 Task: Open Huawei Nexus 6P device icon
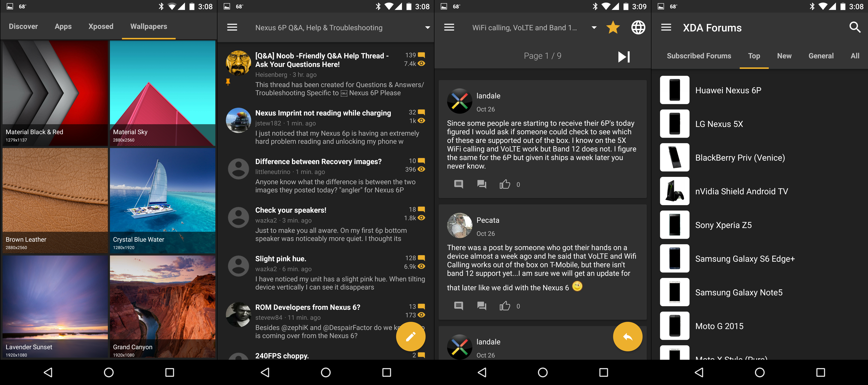pyautogui.click(x=675, y=90)
